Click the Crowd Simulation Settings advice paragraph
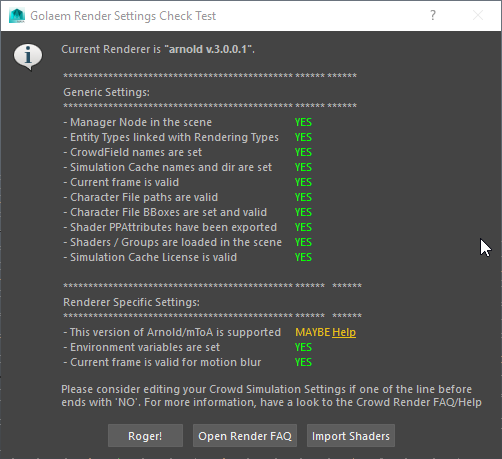This screenshot has width=502, height=459. (271, 396)
